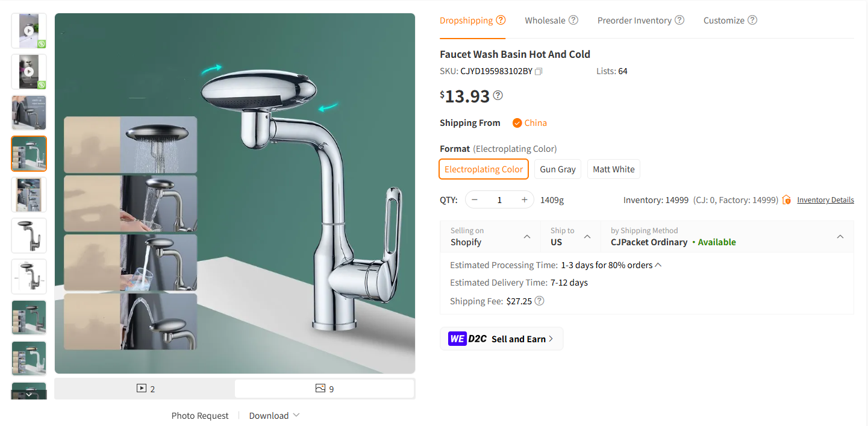Increase quantity with the plus stepper
This screenshot has width=868, height=426.
pos(523,199)
